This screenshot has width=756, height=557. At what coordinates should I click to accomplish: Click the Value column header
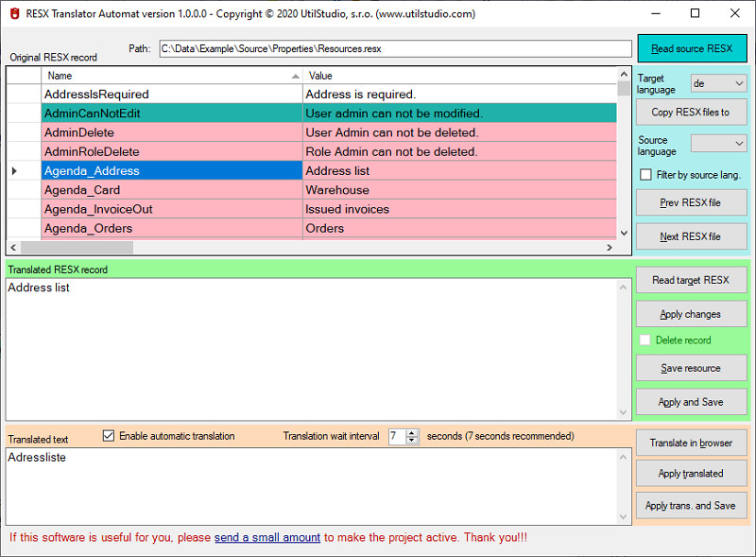click(459, 76)
